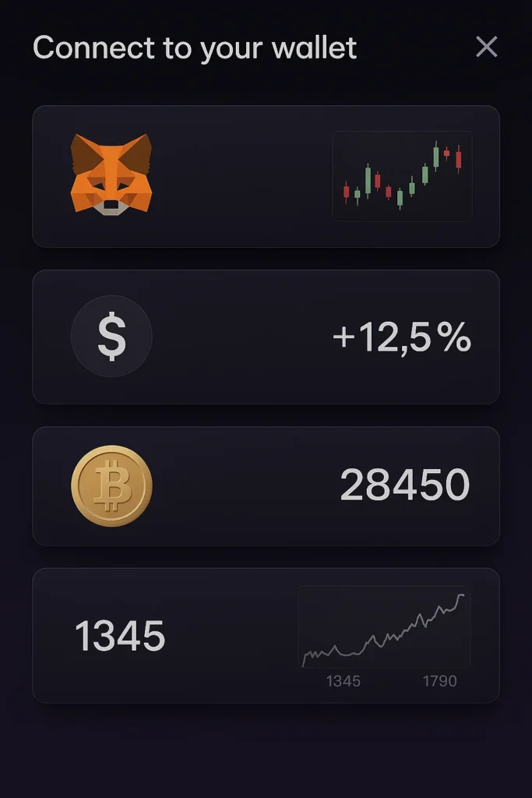This screenshot has width=532, height=798.
Task: Click the MetaMask fox icon
Action: point(111,173)
